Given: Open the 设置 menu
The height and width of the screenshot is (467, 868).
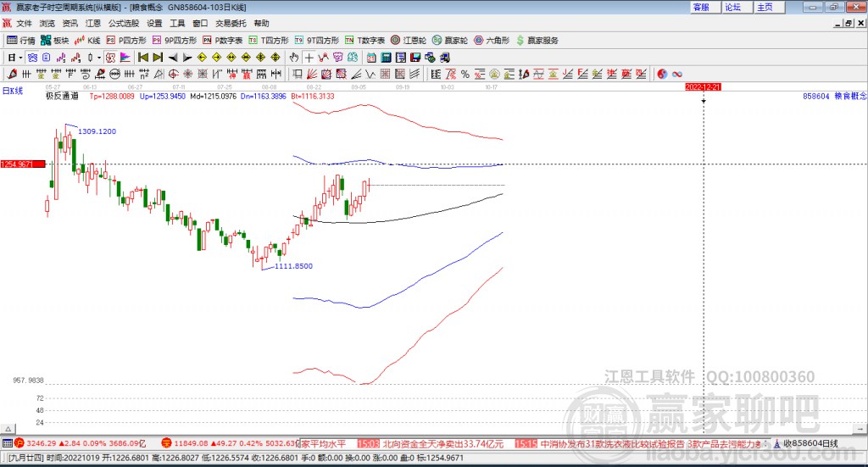Looking at the screenshot, I should [x=154, y=23].
